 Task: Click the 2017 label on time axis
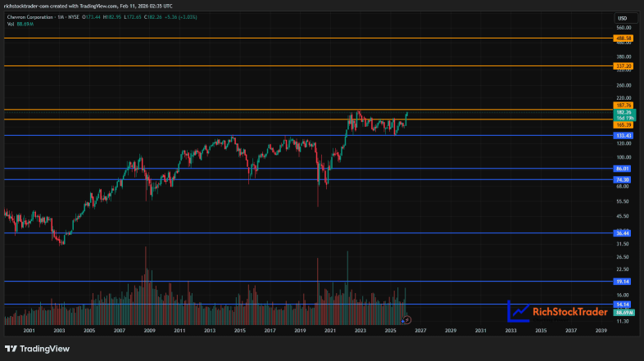pos(270,331)
